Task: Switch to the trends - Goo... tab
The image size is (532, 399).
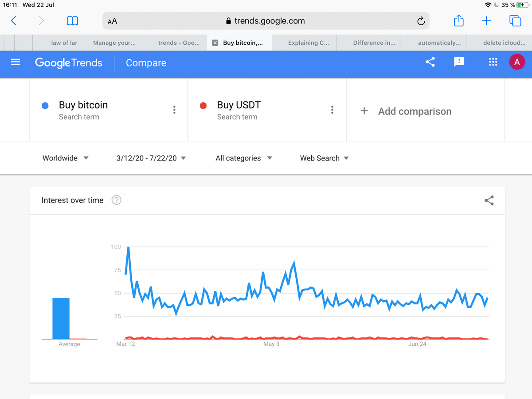Action: click(x=174, y=43)
